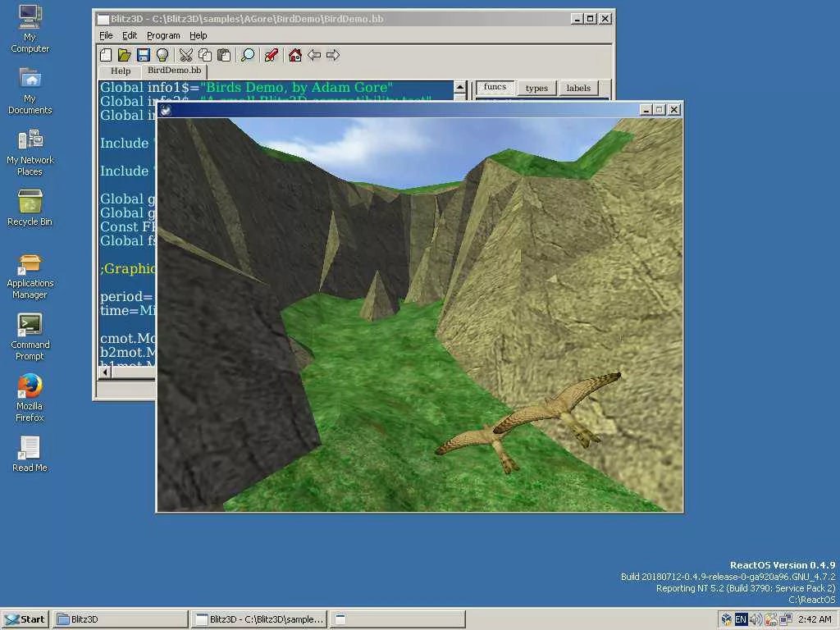Close the bird demo render window
The height and width of the screenshot is (630, 840).
click(x=674, y=109)
